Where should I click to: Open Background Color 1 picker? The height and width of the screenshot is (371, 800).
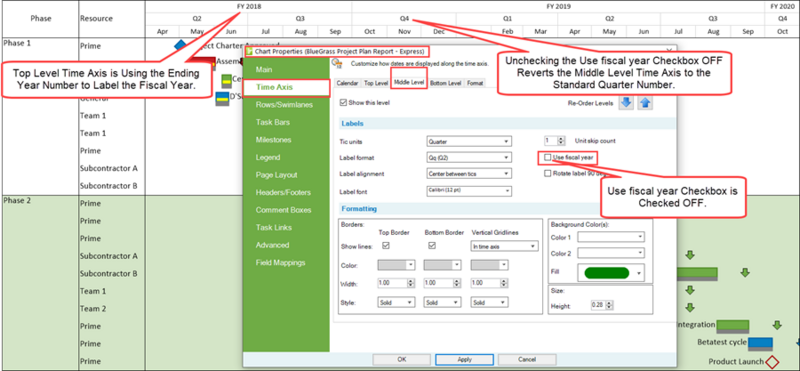[611, 237]
